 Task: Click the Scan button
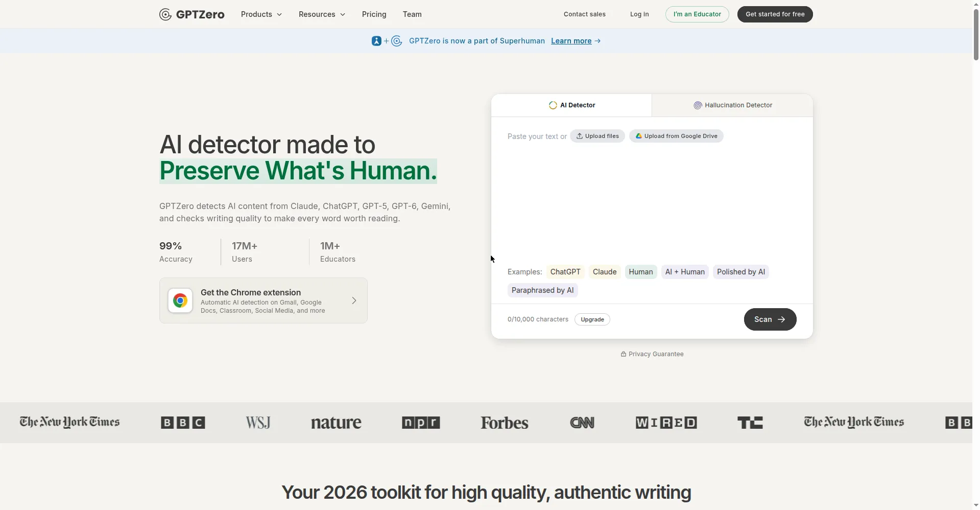point(770,319)
